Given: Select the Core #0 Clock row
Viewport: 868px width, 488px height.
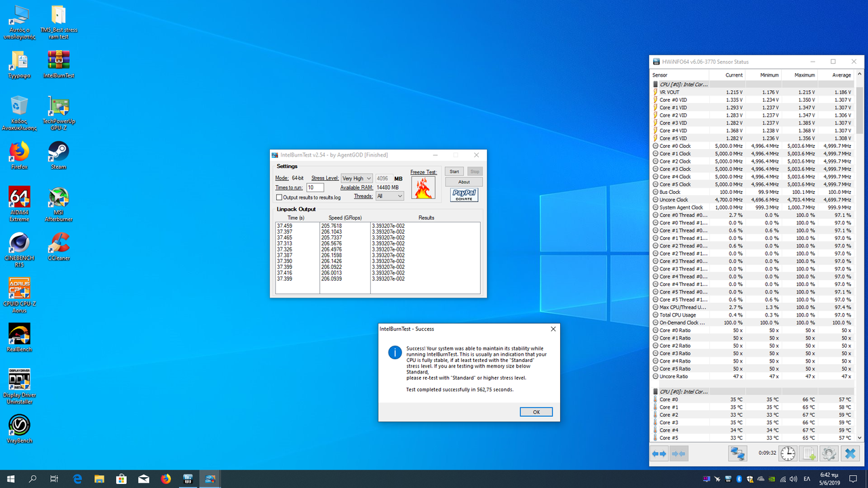Looking at the screenshot, I should point(752,146).
